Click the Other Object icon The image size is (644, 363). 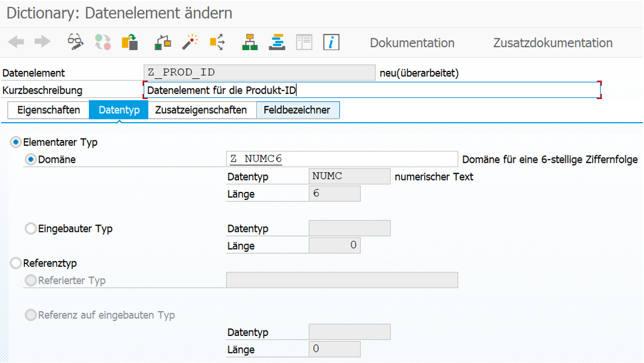[x=130, y=42]
